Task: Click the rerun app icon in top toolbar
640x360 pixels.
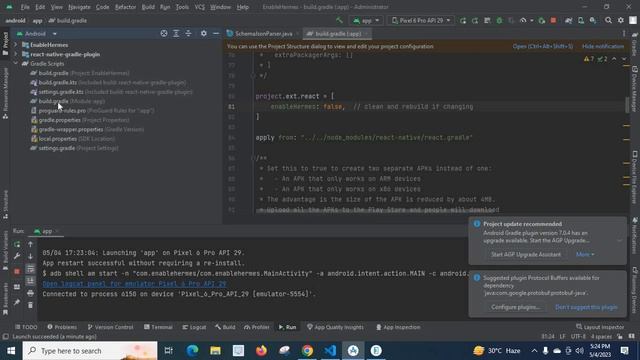Action: 463,20
